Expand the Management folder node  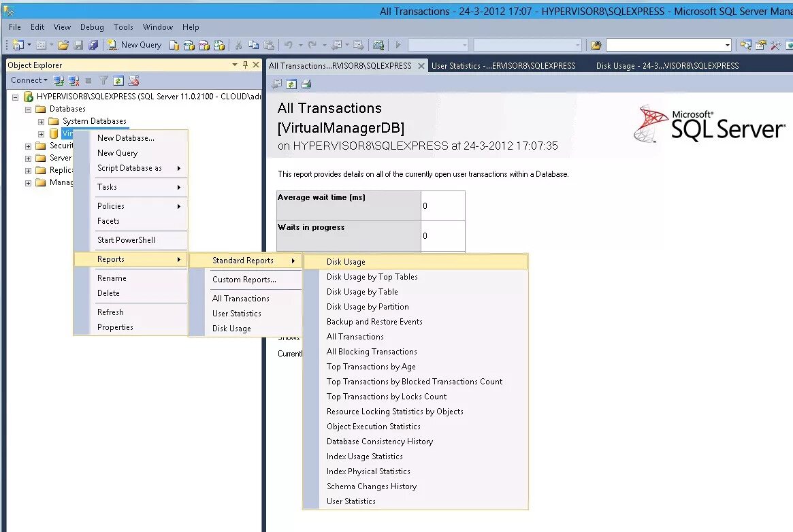pyautogui.click(x=29, y=183)
